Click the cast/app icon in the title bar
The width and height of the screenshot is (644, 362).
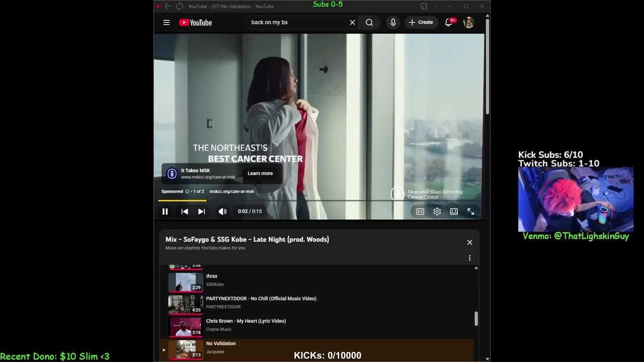point(424,6)
